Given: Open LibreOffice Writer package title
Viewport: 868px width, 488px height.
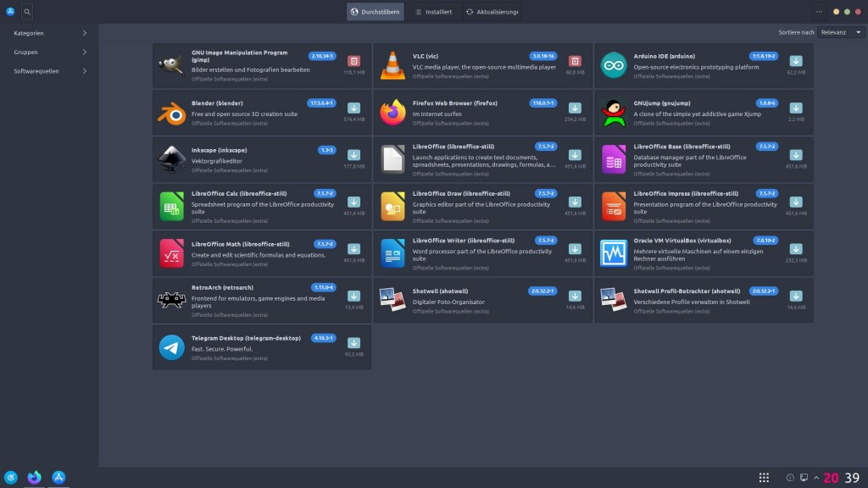Looking at the screenshot, I should (x=463, y=240).
